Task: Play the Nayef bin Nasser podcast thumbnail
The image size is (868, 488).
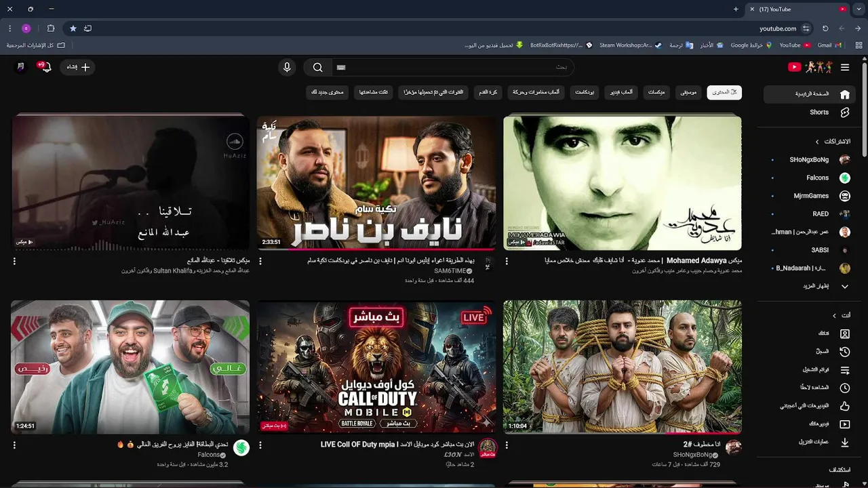Action: click(x=376, y=183)
